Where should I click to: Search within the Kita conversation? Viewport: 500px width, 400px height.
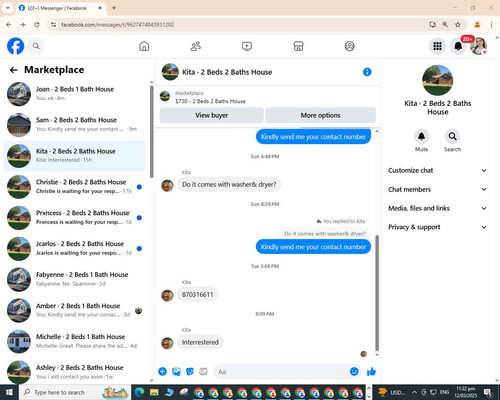point(452,136)
